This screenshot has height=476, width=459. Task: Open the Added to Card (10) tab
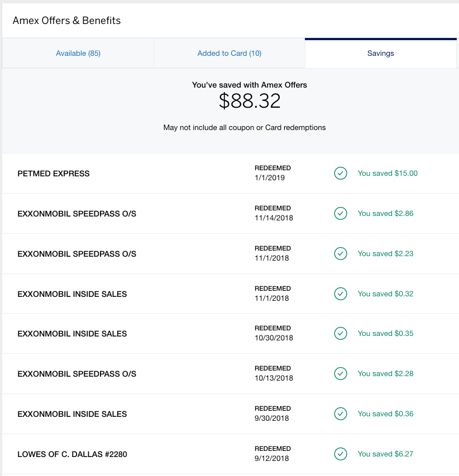(x=230, y=53)
